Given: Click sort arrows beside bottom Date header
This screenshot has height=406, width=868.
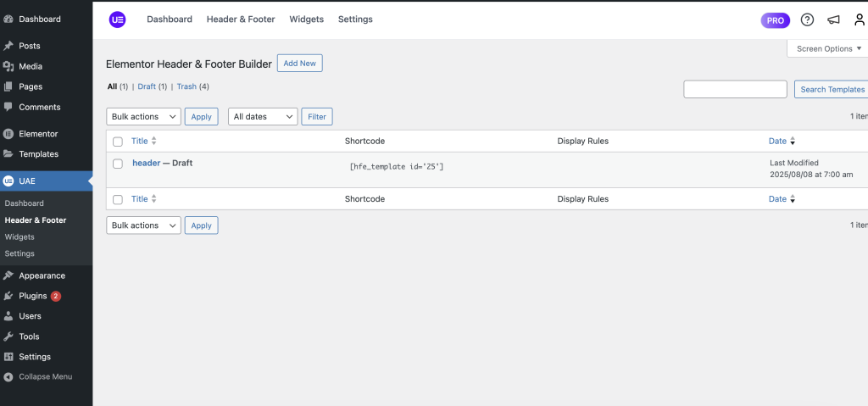Looking at the screenshot, I should (x=793, y=199).
